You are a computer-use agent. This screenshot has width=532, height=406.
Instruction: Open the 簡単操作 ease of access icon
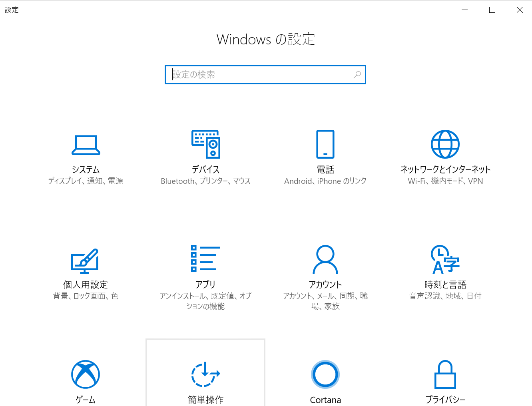(x=205, y=374)
